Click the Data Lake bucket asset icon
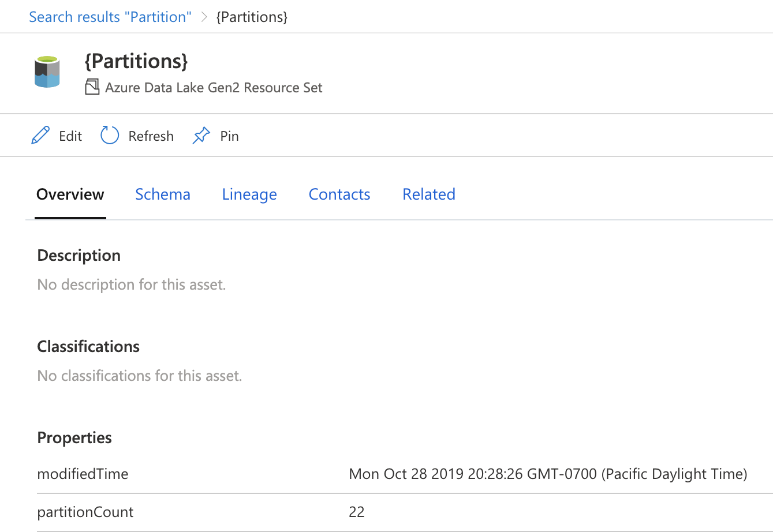773x532 pixels. click(x=47, y=72)
